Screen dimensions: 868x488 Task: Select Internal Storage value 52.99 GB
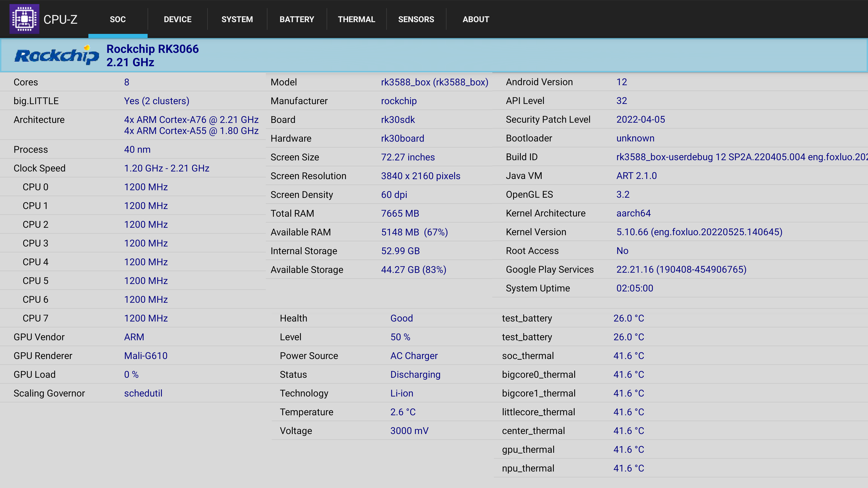pos(401,251)
